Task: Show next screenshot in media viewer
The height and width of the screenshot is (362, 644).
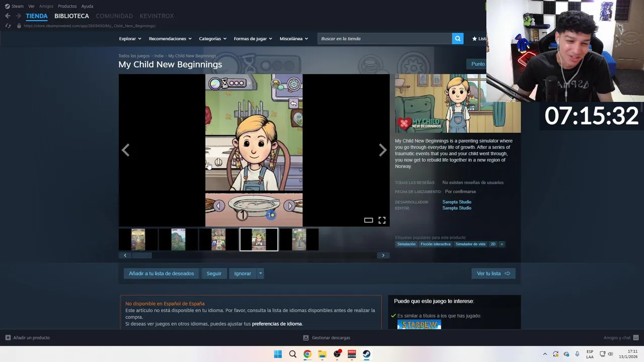Action: click(383, 150)
